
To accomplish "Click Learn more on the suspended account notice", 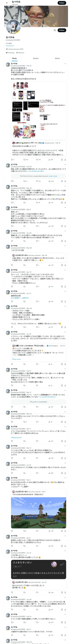I will click(x=53, y=176).
